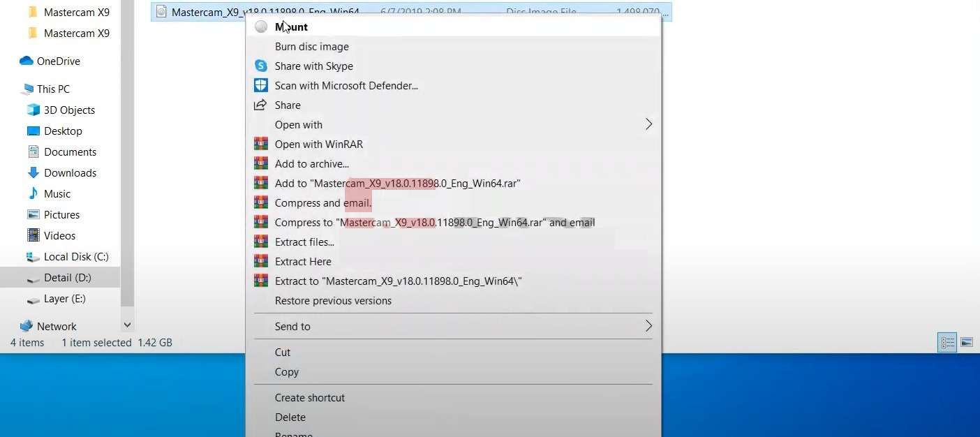
Task: Select the Detail (D:) drive icon
Action: tap(34, 278)
